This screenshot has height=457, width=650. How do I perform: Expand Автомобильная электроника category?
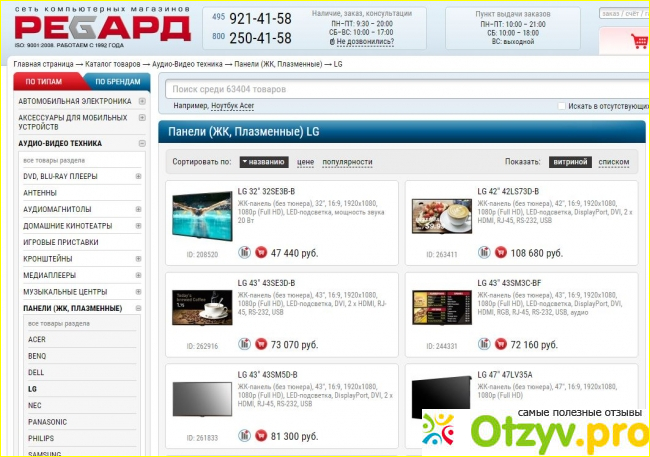pyautogui.click(x=142, y=102)
